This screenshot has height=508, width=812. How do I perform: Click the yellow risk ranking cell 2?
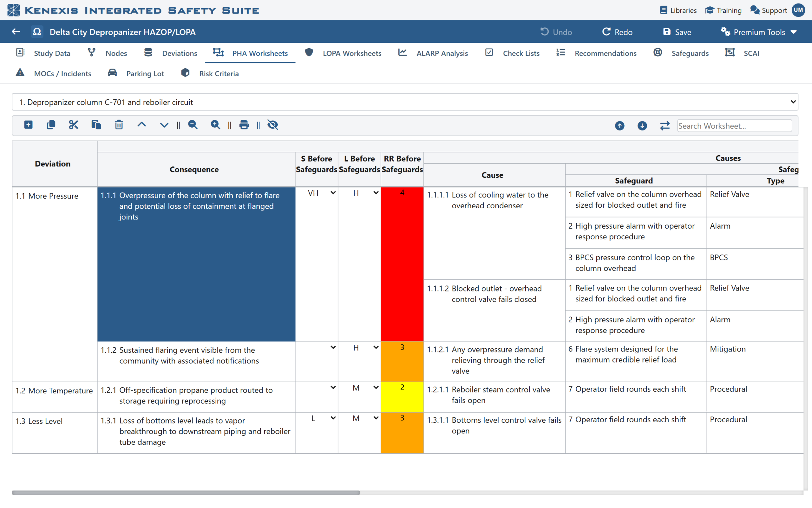[402, 397]
